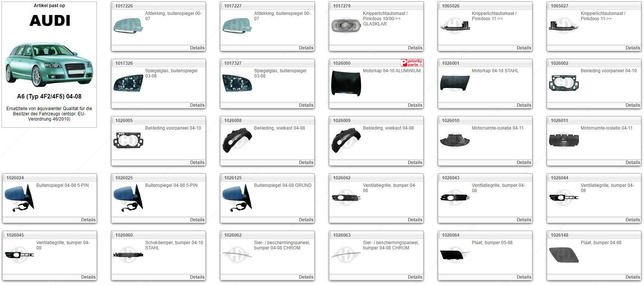Click the bumper plate image of 1026148
644x285 pixels.
click(564, 255)
